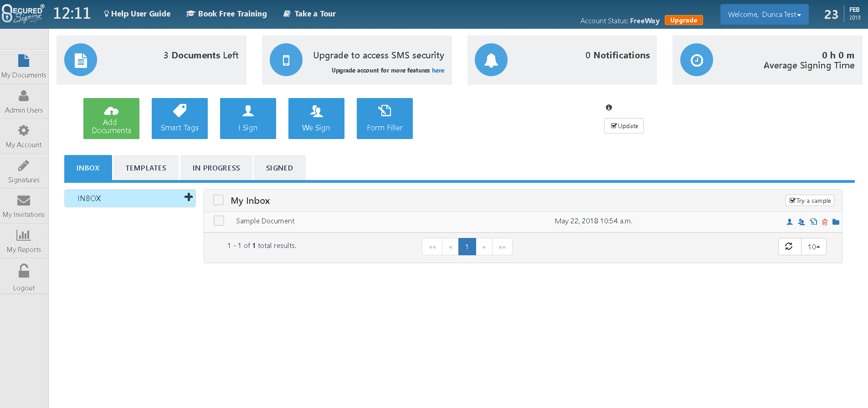Image resolution: width=868 pixels, height=408 pixels.
Task: Go to last page of results
Action: click(502, 247)
